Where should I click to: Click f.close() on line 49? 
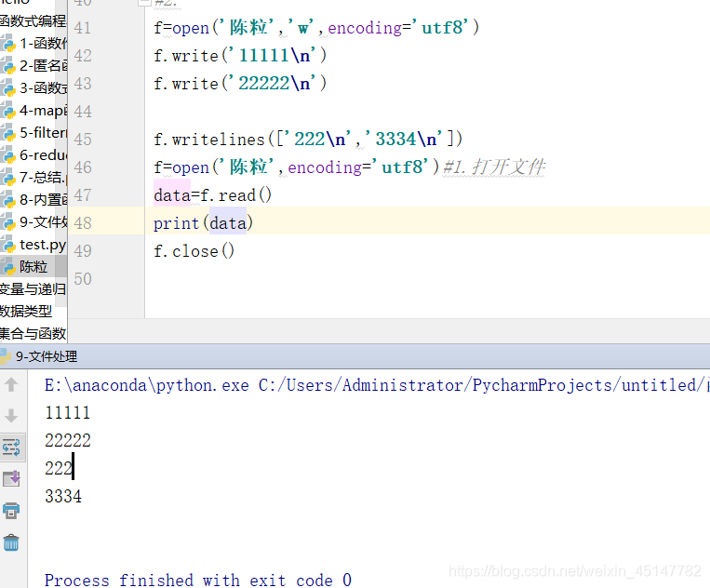click(x=194, y=251)
